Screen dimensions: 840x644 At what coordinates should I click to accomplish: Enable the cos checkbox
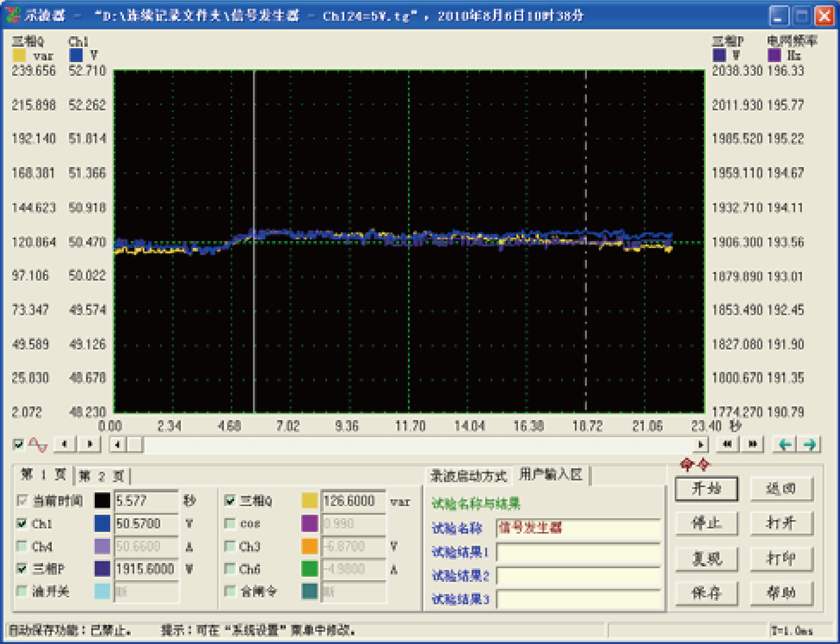230,523
